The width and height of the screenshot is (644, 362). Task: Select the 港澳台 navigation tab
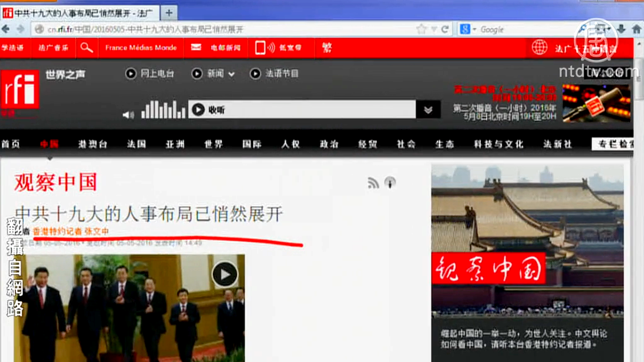click(x=93, y=144)
